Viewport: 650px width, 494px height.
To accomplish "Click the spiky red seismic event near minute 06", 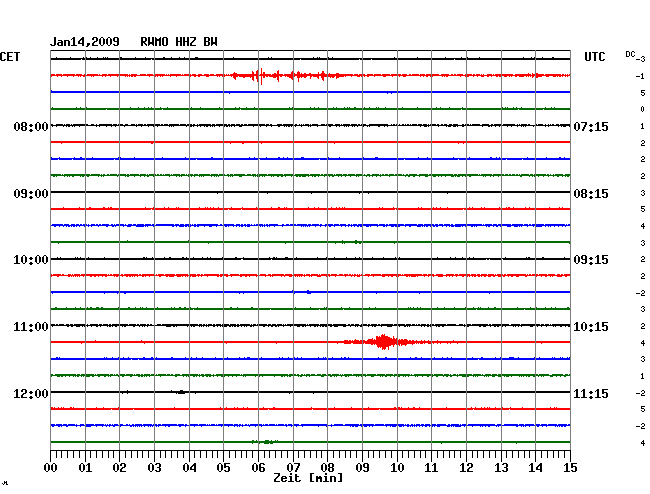I will click(286, 76).
